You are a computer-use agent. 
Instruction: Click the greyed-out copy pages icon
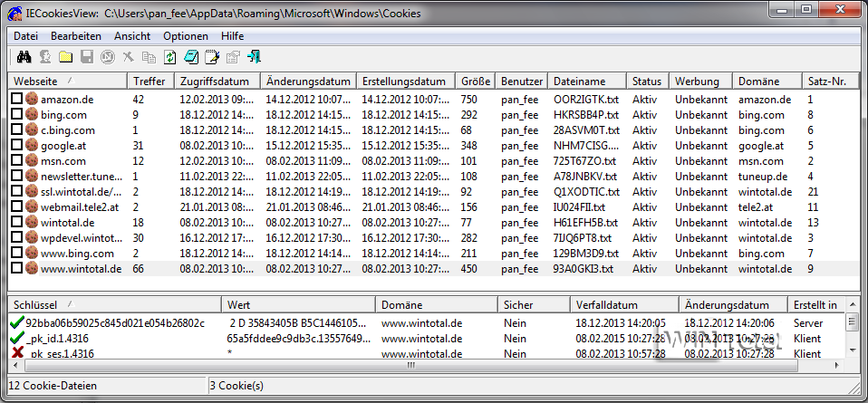pos(149,56)
